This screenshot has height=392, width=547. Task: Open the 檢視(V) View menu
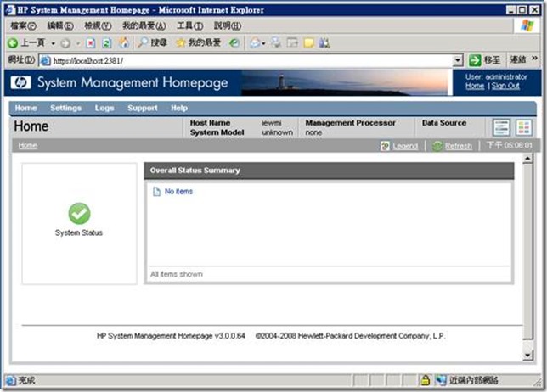coord(98,25)
